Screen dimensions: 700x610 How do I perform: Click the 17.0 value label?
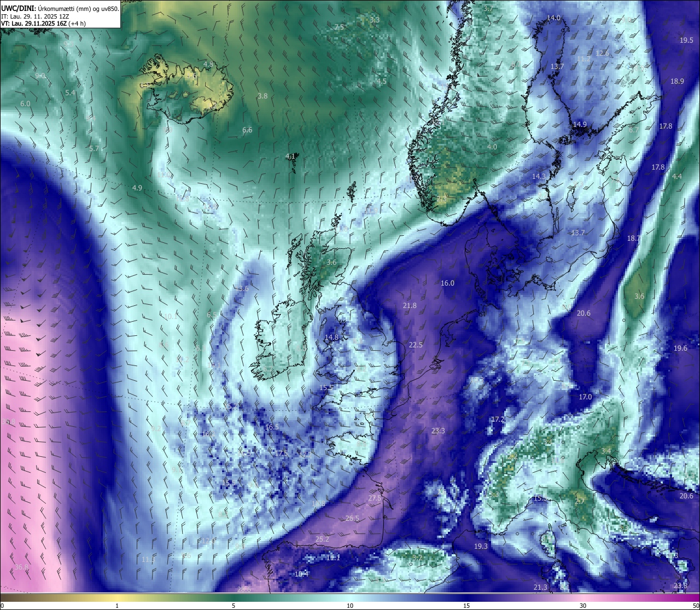click(x=585, y=397)
